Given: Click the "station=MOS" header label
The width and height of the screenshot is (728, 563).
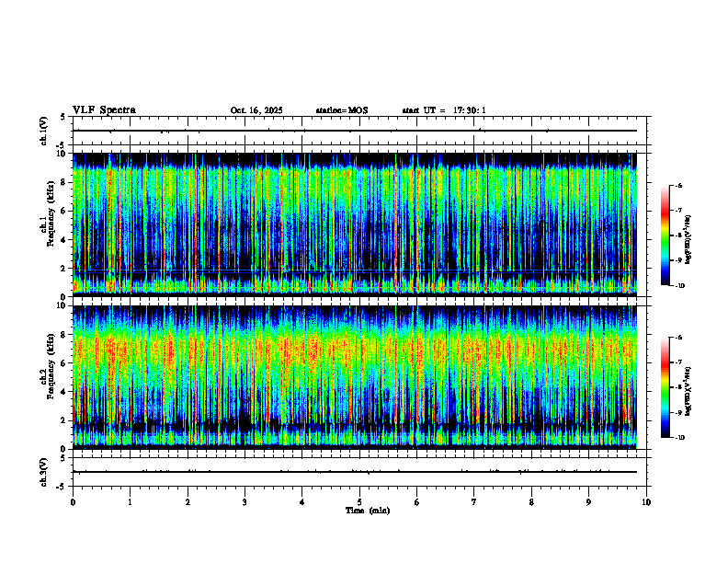Looking at the screenshot, I should (342, 110).
